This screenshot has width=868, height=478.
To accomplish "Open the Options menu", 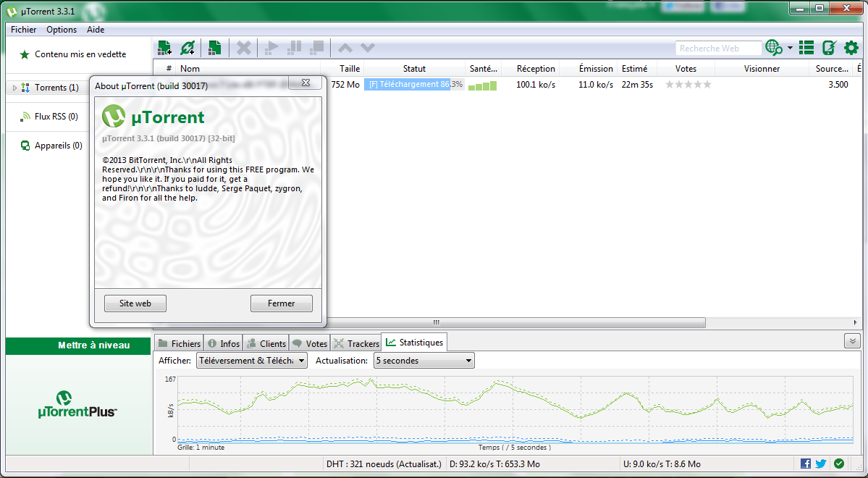I will (x=62, y=30).
